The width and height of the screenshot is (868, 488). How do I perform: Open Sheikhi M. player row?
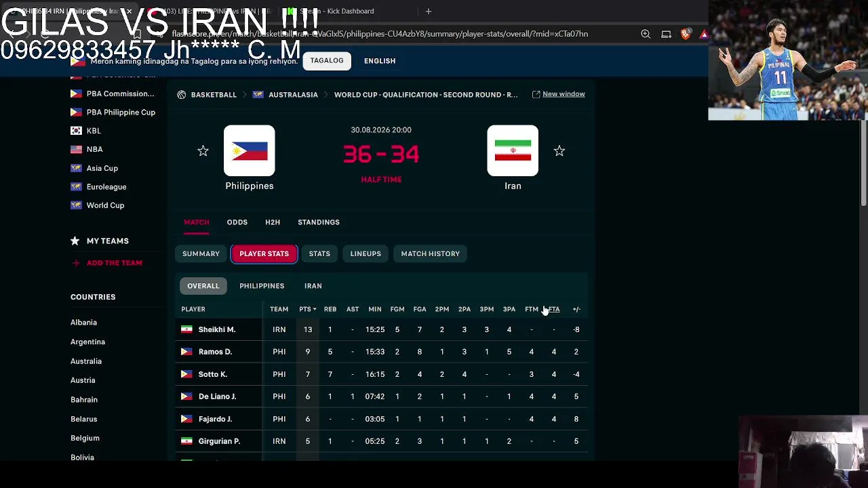[x=381, y=329]
